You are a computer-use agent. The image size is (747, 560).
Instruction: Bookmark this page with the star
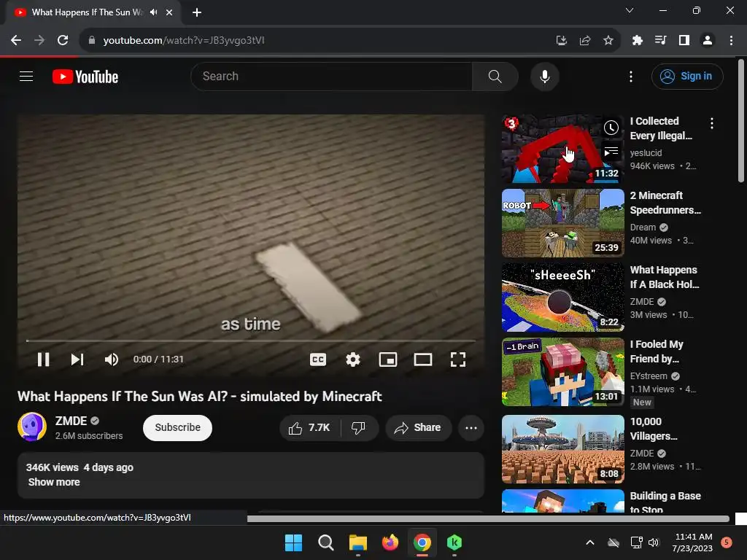[x=608, y=41]
